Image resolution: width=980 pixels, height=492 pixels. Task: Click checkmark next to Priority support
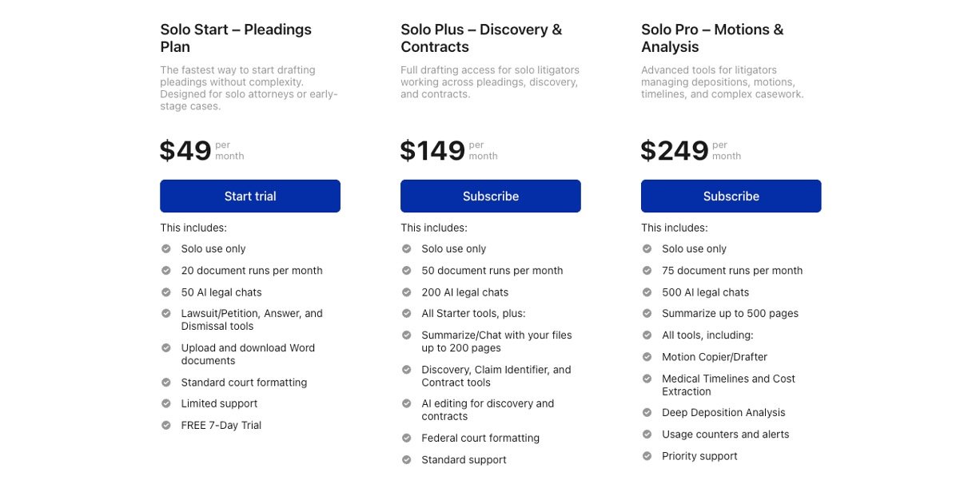[647, 456]
